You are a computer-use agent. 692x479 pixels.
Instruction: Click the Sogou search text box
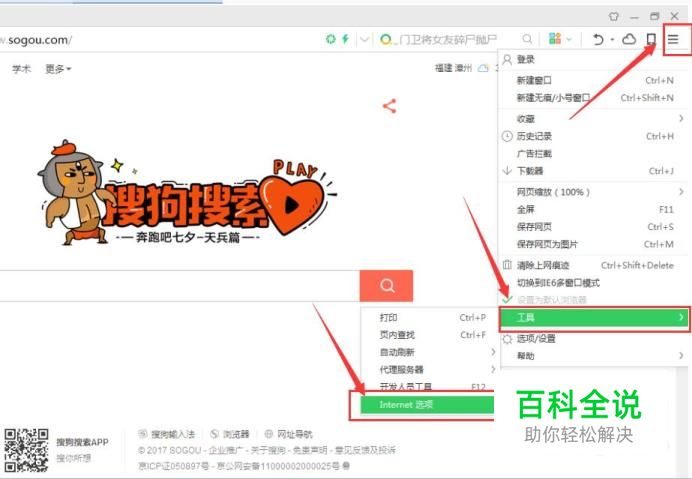(180, 286)
